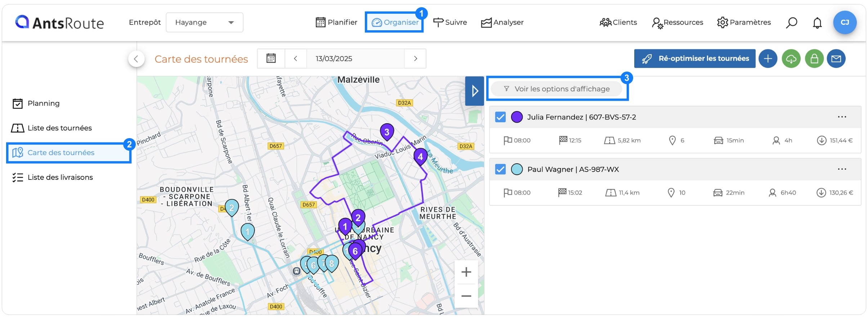Image resolution: width=868 pixels, height=319 pixels.
Task: Click the depot marker icon on map
Action: (x=296, y=271)
